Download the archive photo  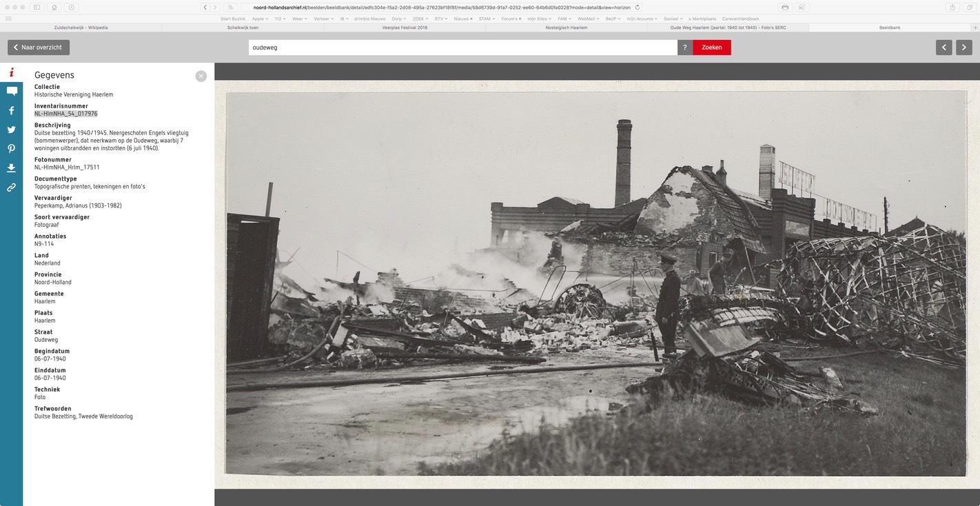[12, 168]
